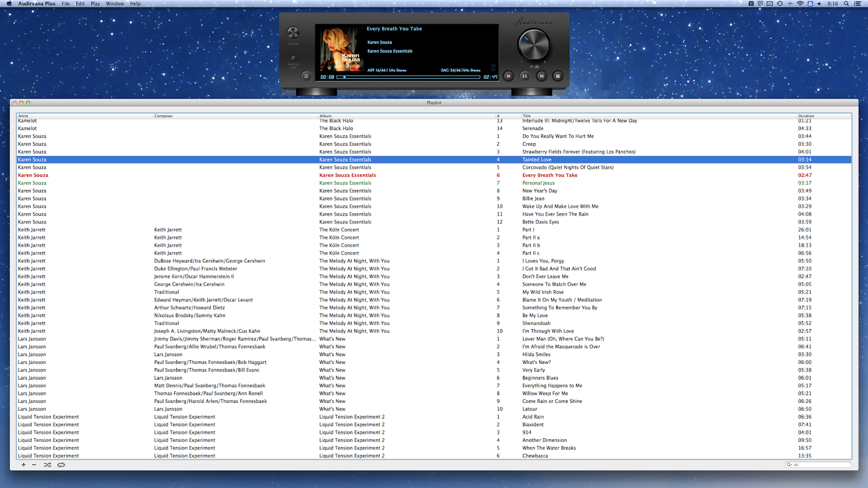The height and width of the screenshot is (488, 868).
Task: Click the menu bar clock showing 8:16
Action: pos(833,4)
